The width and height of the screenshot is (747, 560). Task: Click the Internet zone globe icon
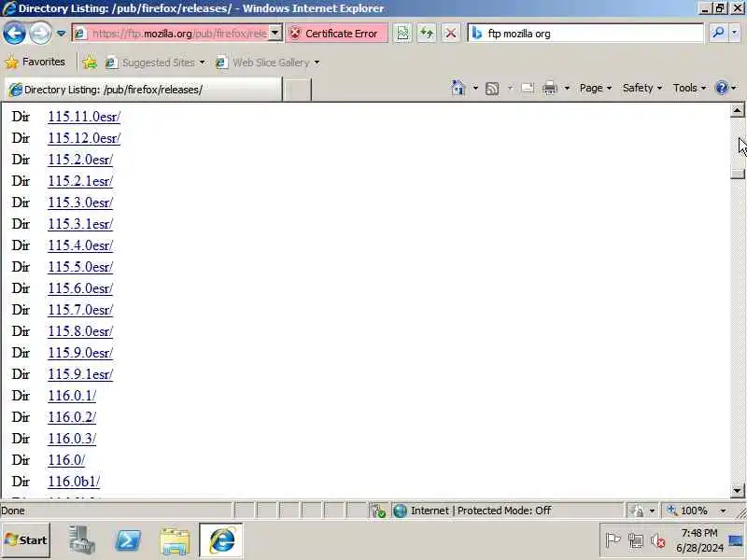[x=401, y=511]
